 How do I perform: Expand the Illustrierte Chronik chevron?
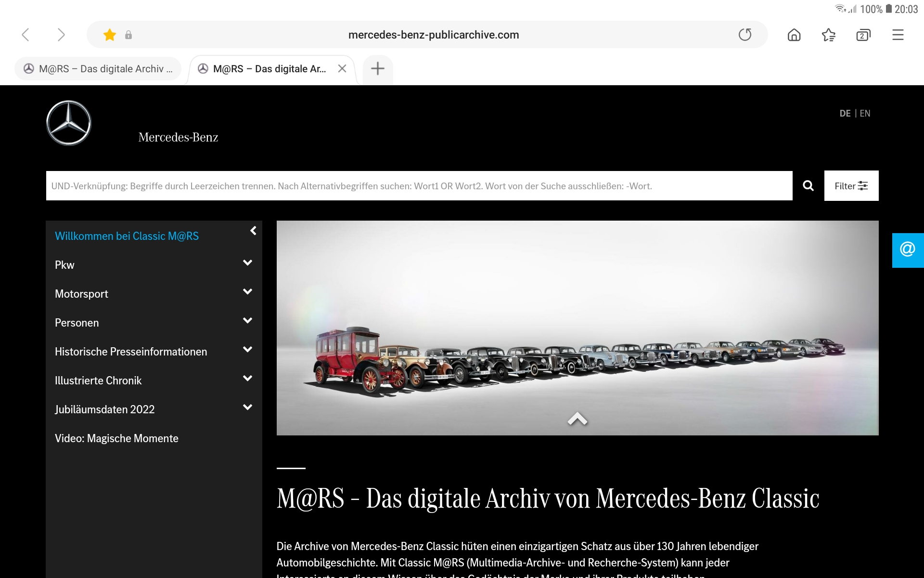(247, 379)
